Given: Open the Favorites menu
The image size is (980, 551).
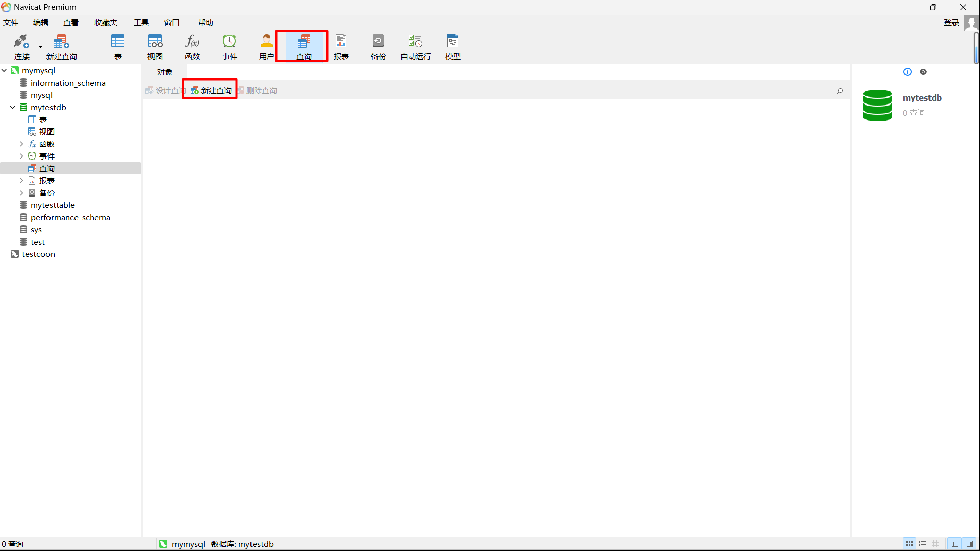Looking at the screenshot, I should click(x=106, y=22).
